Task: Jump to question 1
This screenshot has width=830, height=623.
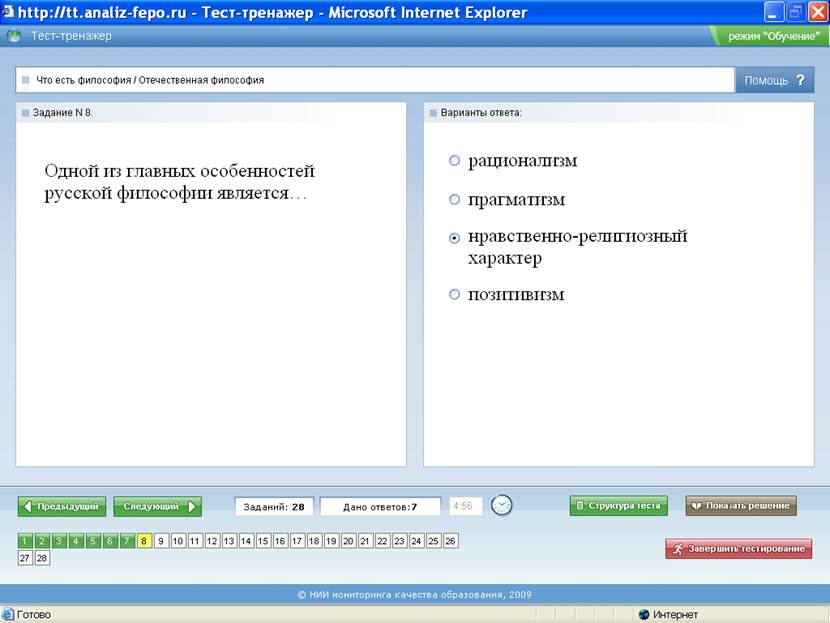Action: [25, 541]
